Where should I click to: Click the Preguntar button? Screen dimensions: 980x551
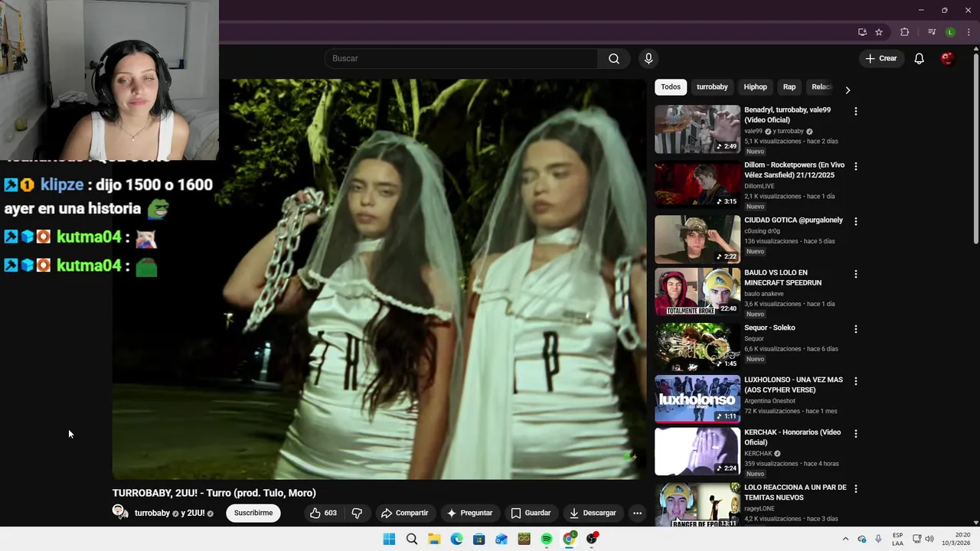(x=469, y=513)
